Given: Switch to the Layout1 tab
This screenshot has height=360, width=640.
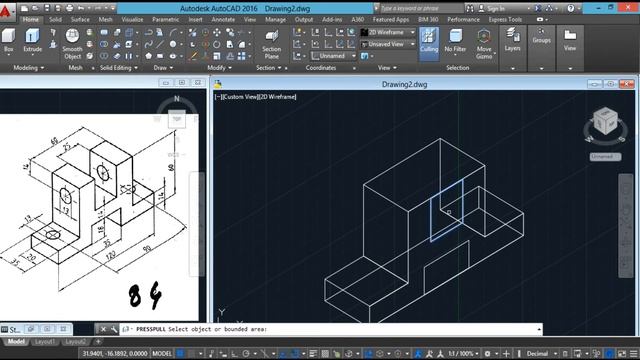Looking at the screenshot, I should tap(44, 342).
